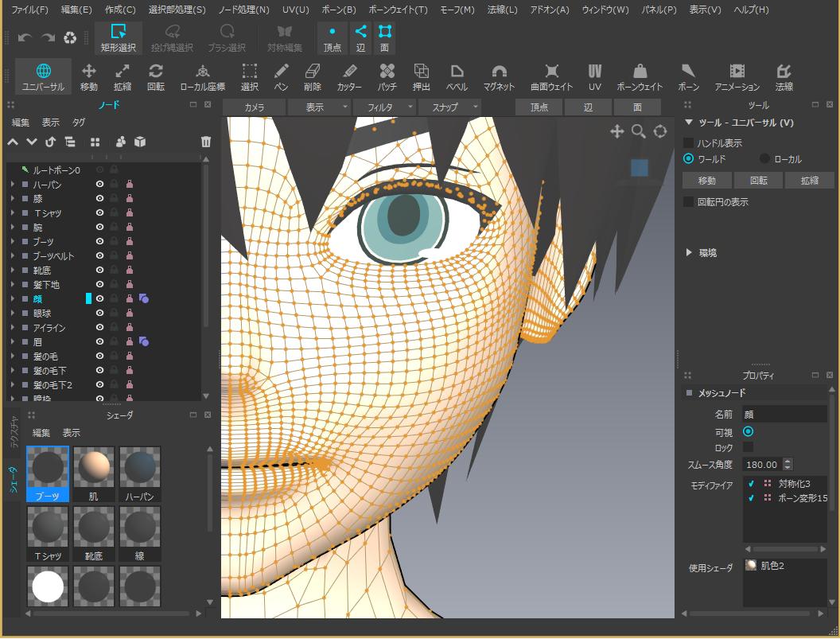Click the 移動 button in tool panel
Image resolution: width=840 pixels, height=639 pixels.
click(x=706, y=181)
